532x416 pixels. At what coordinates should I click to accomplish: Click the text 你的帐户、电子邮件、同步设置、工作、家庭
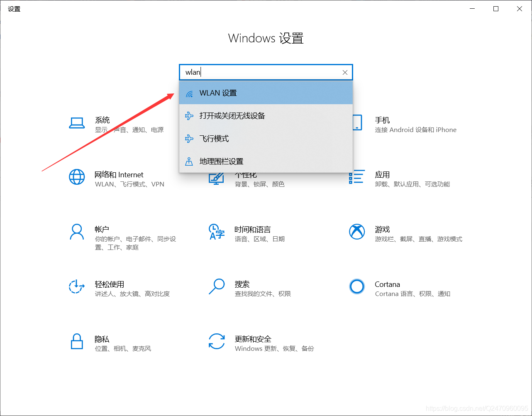coord(136,243)
